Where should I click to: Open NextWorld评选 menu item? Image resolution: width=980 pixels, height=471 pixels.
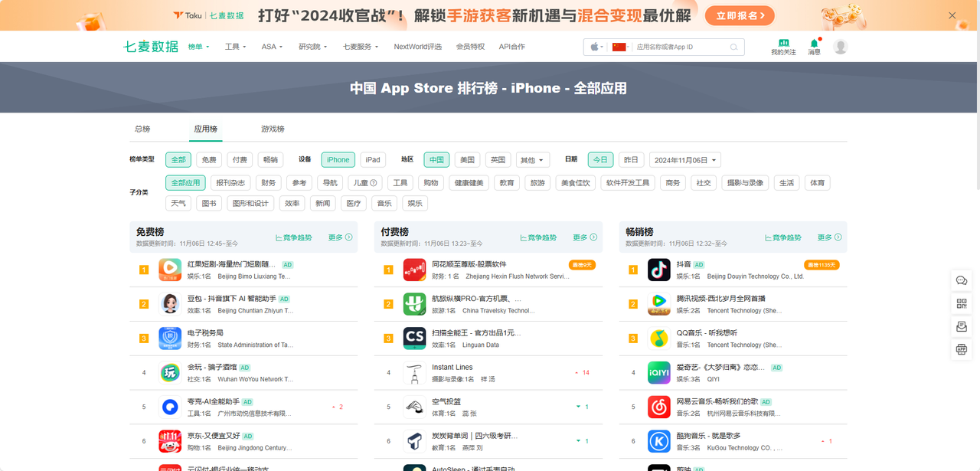pyautogui.click(x=418, y=47)
